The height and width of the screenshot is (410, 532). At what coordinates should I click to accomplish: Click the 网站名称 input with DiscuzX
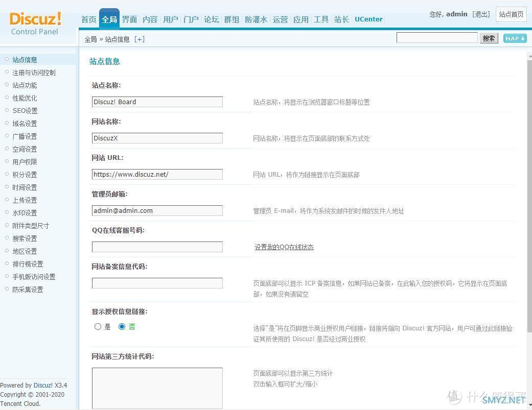(157, 138)
